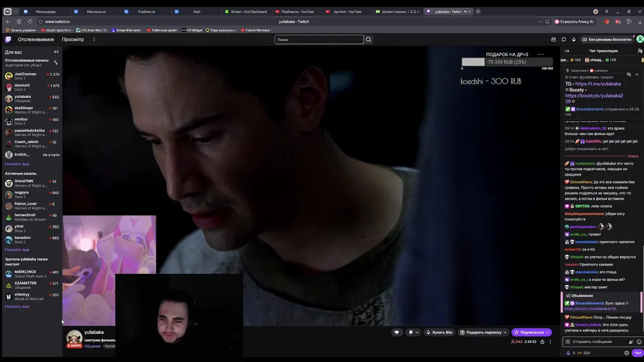This screenshot has height=362, width=644.
Task: Open the Twitch inbox envelope icon
Action: click(553, 39)
